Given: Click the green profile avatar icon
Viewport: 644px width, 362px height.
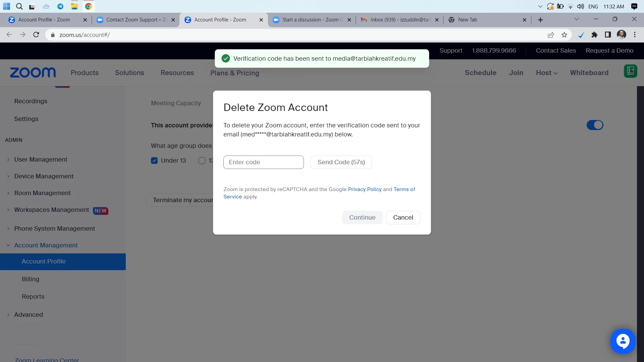Looking at the screenshot, I should point(630,71).
